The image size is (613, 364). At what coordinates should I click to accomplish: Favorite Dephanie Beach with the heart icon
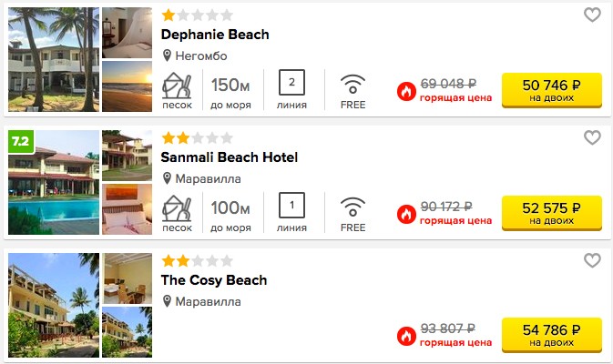click(x=592, y=15)
